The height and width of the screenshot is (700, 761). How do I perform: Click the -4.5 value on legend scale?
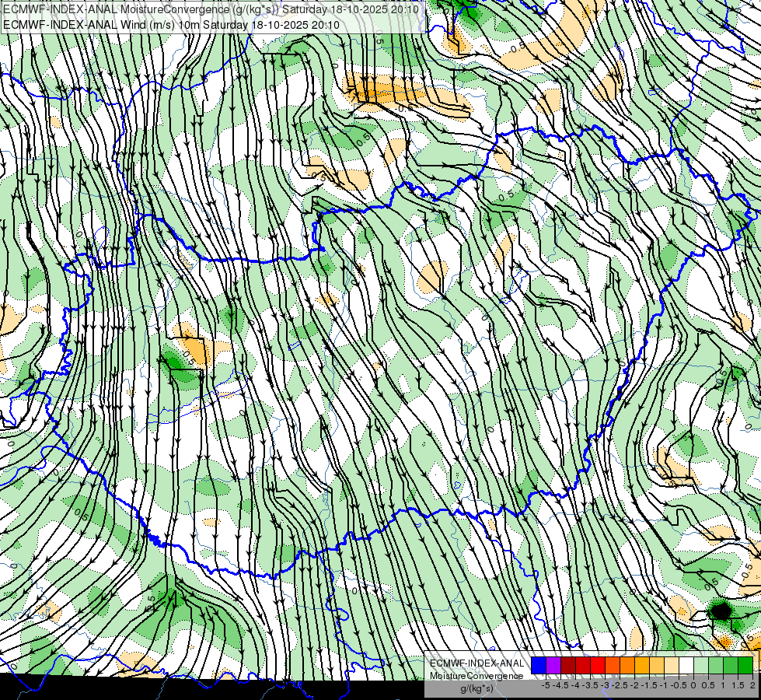(560, 685)
